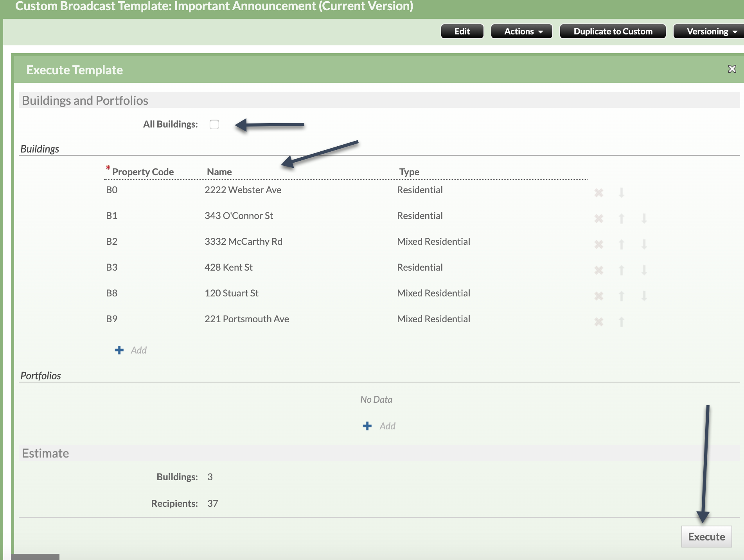Remove building B0 2222 Webster Ave
This screenshot has width=744, height=560.
click(598, 192)
